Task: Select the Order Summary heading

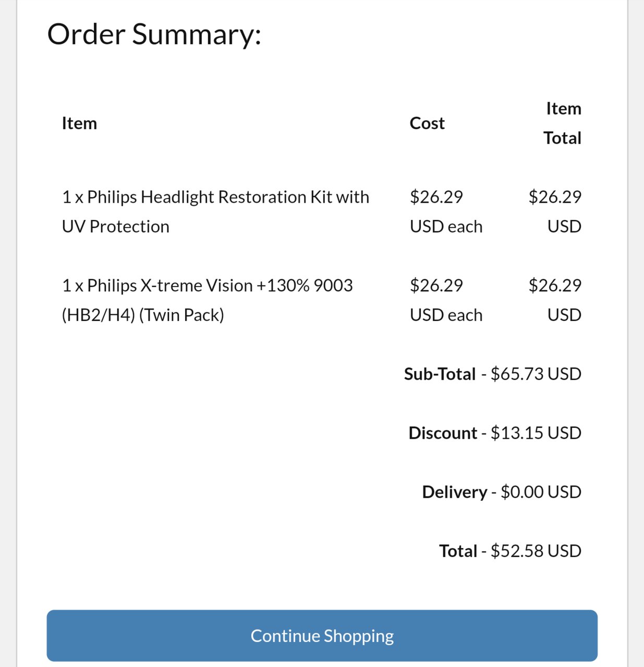Action: coord(154,34)
